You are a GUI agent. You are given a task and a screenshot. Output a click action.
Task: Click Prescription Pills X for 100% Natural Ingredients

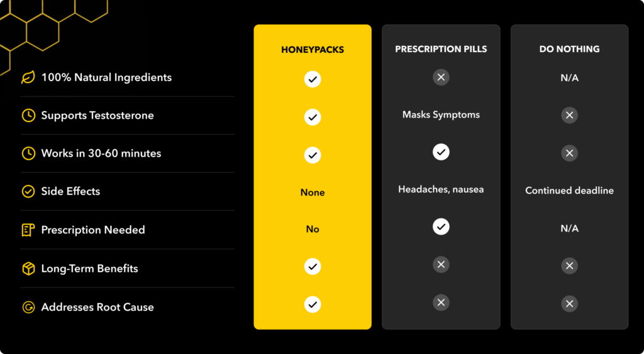click(441, 77)
